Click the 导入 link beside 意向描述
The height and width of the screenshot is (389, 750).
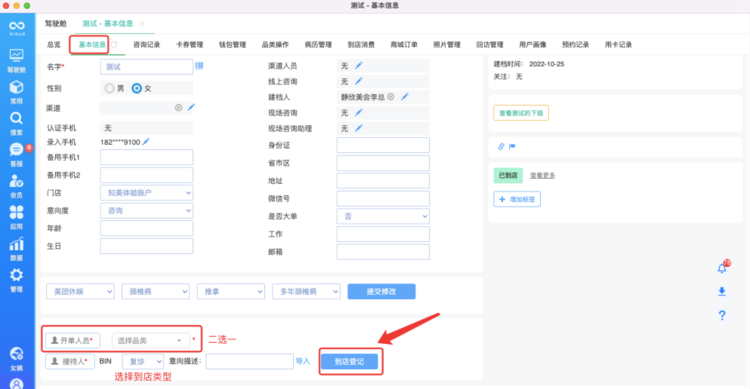[x=303, y=361]
